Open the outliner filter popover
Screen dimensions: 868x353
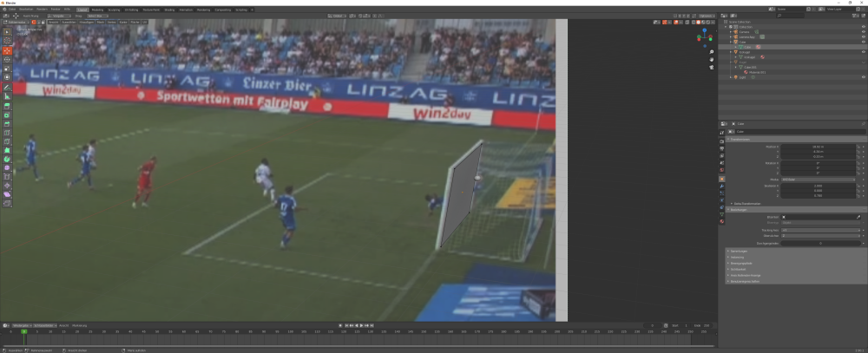(x=857, y=16)
